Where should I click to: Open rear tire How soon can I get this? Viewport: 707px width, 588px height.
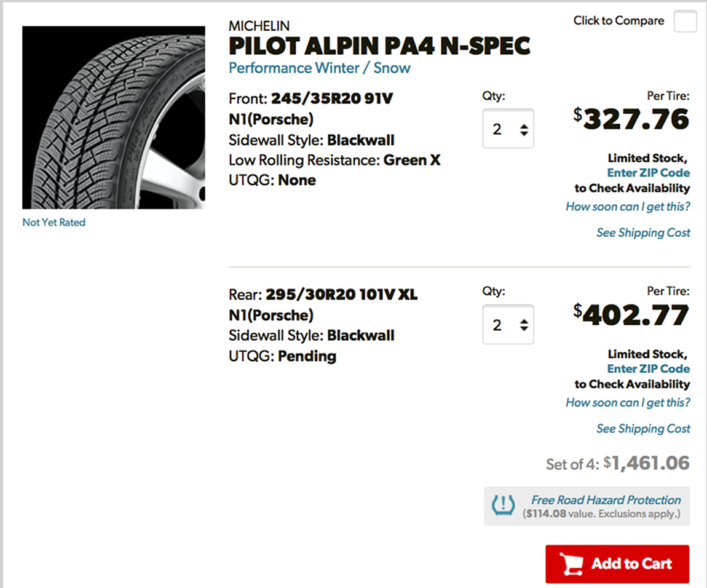628,402
